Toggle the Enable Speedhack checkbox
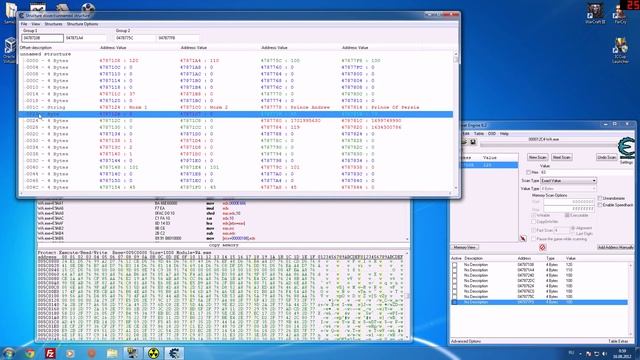 coord(600,205)
